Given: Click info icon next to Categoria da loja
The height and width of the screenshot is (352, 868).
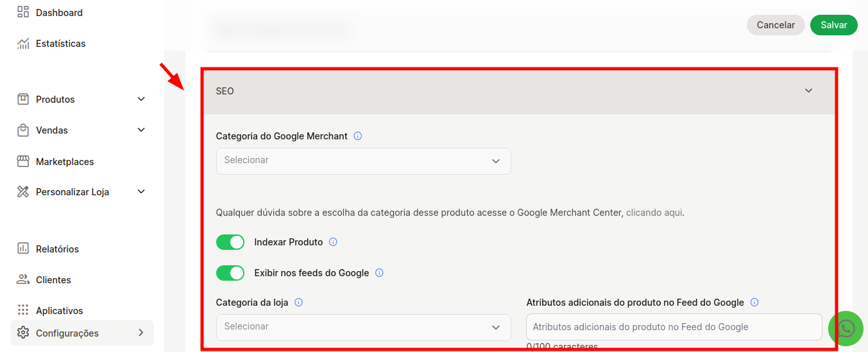Looking at the screenshot, I should coord(298,303).
